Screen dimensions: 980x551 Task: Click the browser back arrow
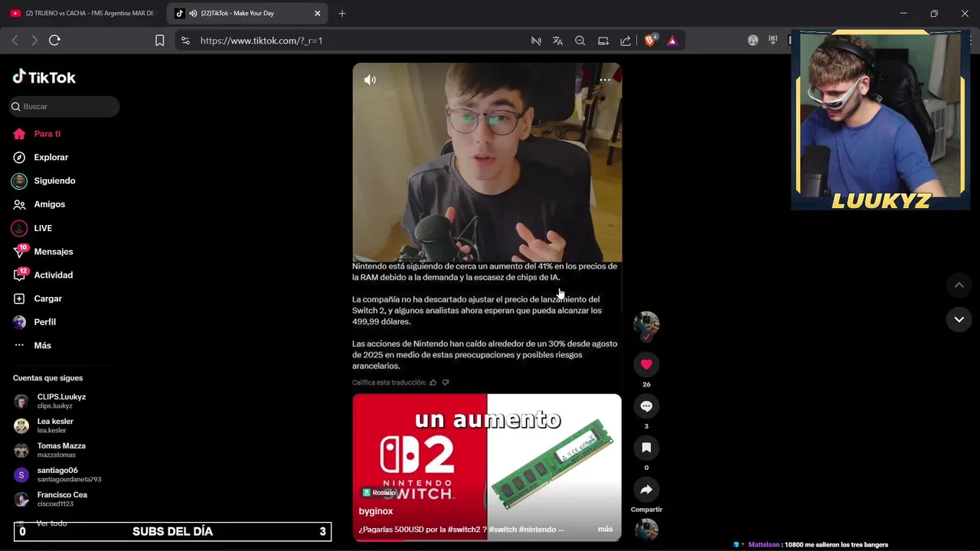[15, 41]
